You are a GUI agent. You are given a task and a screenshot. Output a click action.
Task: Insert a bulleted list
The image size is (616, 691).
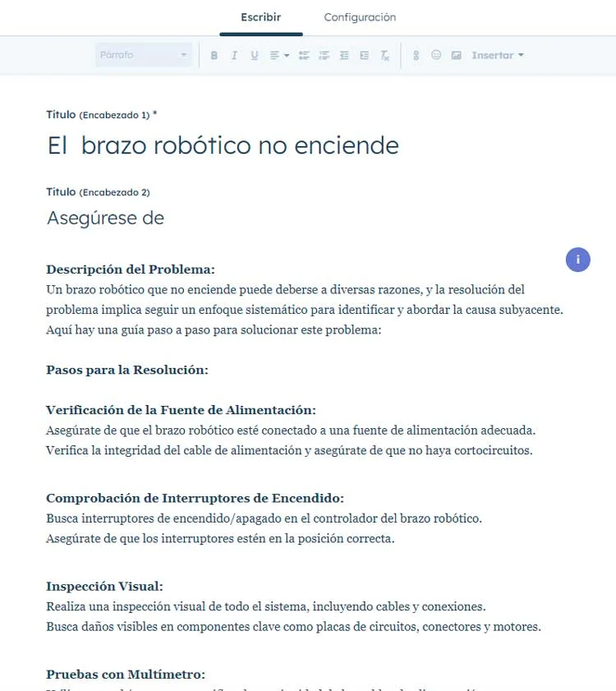click(x=304, y=56)
